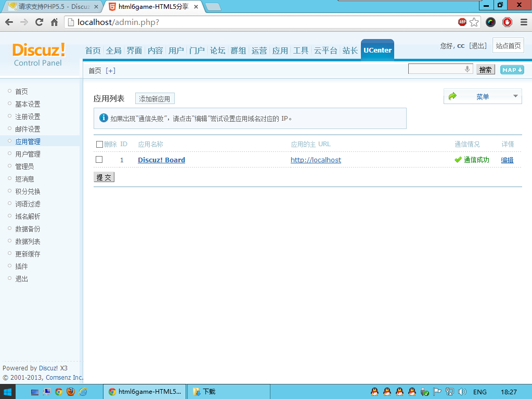Go to the 论坛 navigation tab

(217, 50)
